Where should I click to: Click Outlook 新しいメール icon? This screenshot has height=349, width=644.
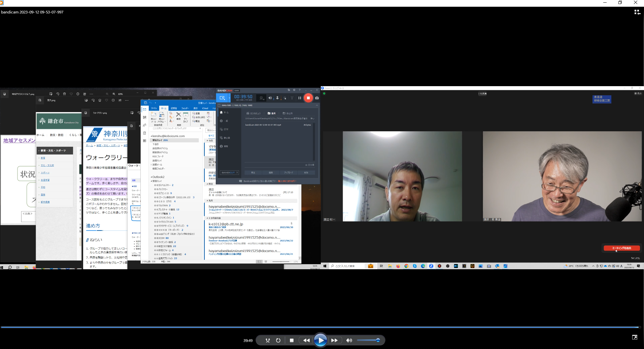click(154, 117)
